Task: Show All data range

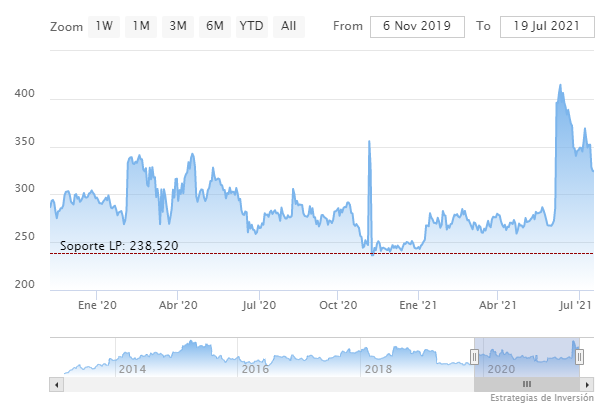Action: tap(288, 26)
